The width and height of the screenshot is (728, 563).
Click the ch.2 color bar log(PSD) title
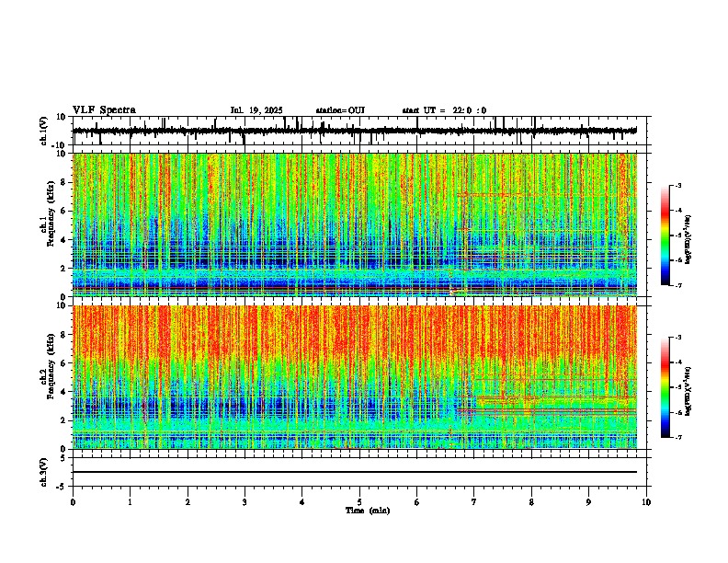[x=688, y=391]
